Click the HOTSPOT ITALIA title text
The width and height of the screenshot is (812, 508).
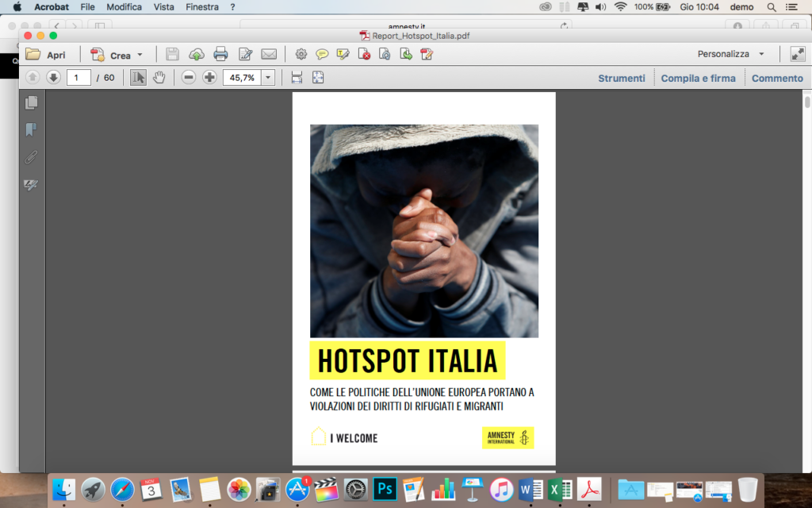pyautogui.click(x=407, y=361)
